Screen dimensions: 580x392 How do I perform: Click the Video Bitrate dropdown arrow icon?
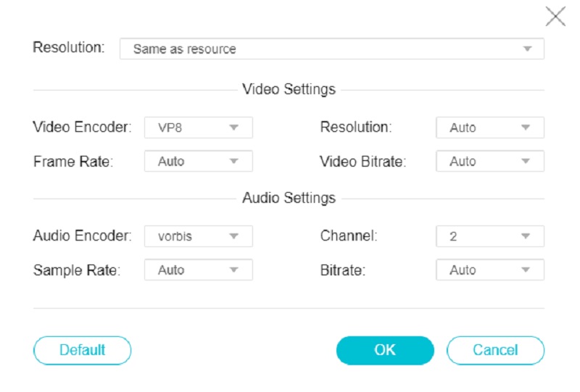(x=526, y=162)
